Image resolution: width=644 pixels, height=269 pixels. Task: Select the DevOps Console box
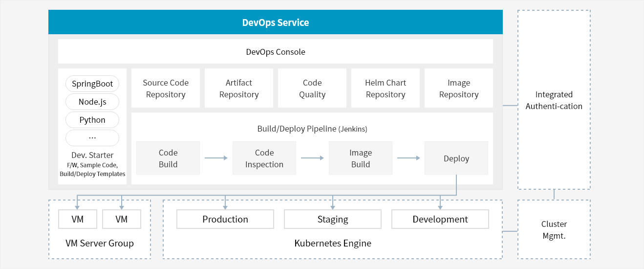276,51
